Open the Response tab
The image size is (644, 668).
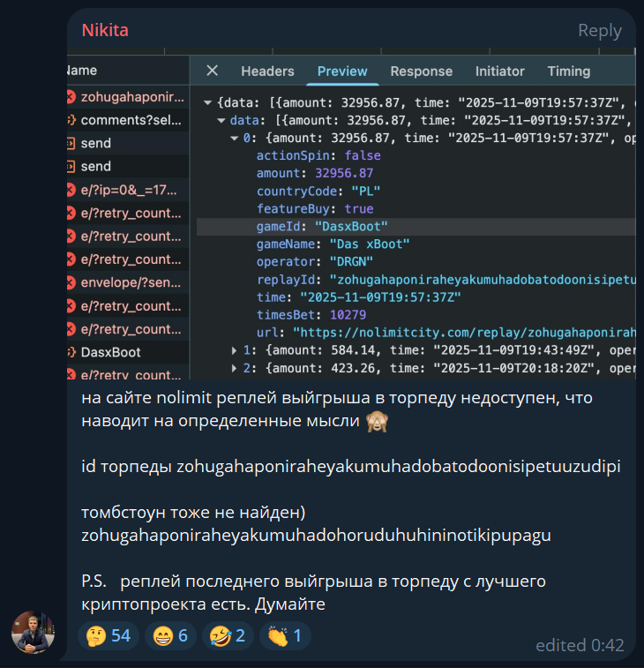coord(421,71)
